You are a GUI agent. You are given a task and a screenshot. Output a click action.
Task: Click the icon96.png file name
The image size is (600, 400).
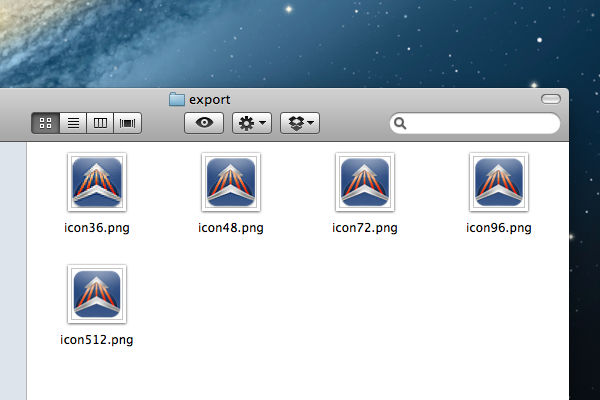coord(499,228)
